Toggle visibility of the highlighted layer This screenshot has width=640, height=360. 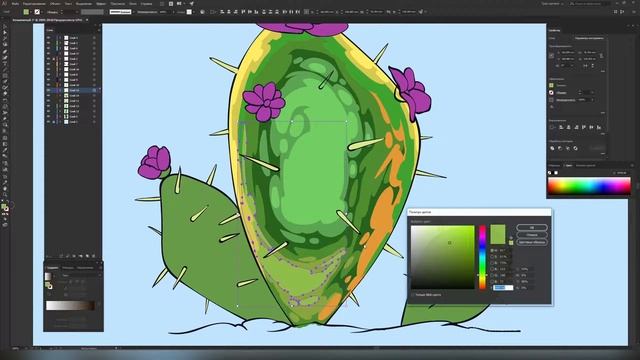49,90
